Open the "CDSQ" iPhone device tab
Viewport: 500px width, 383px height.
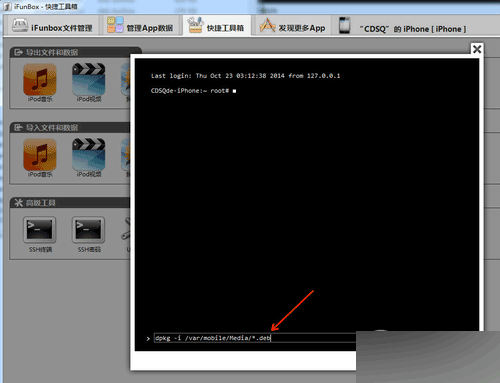point(402,26)
